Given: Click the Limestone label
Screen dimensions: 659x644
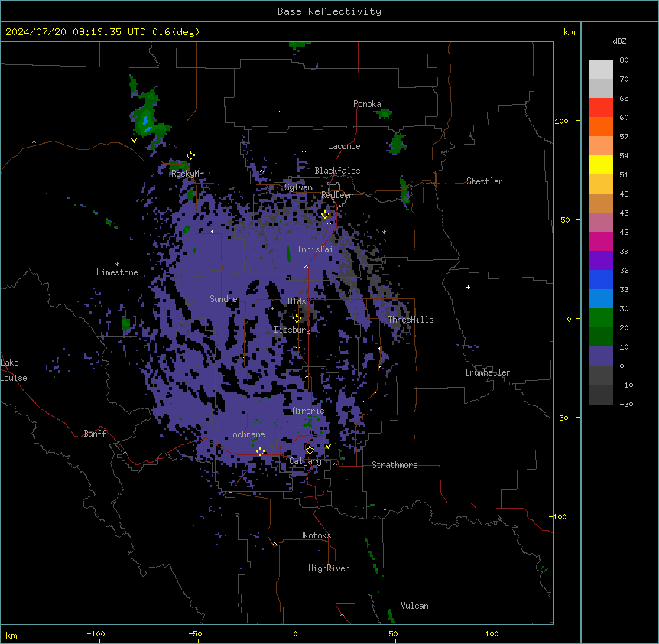Looking at the screenshot, I should [117, 272].
